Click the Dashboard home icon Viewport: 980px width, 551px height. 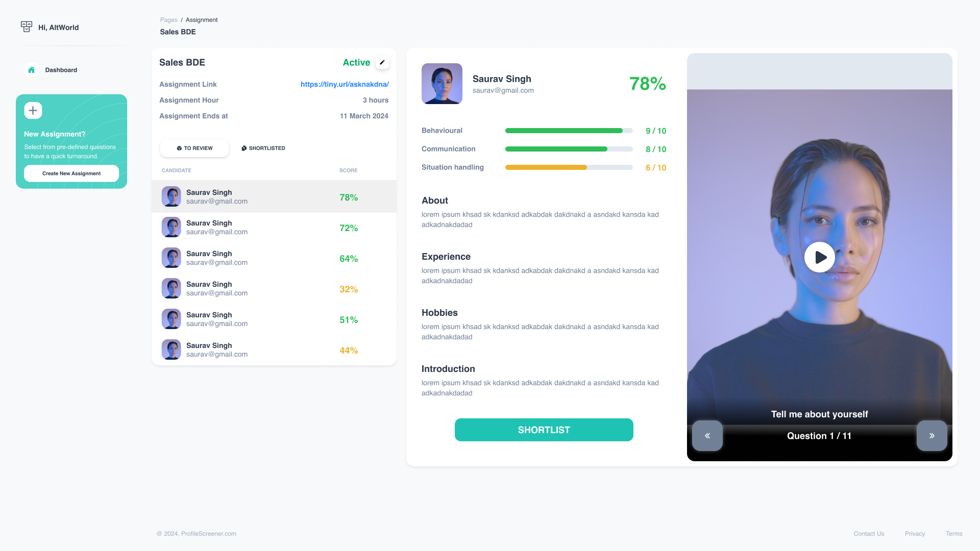pyautogui.click(x=31, y=69)
